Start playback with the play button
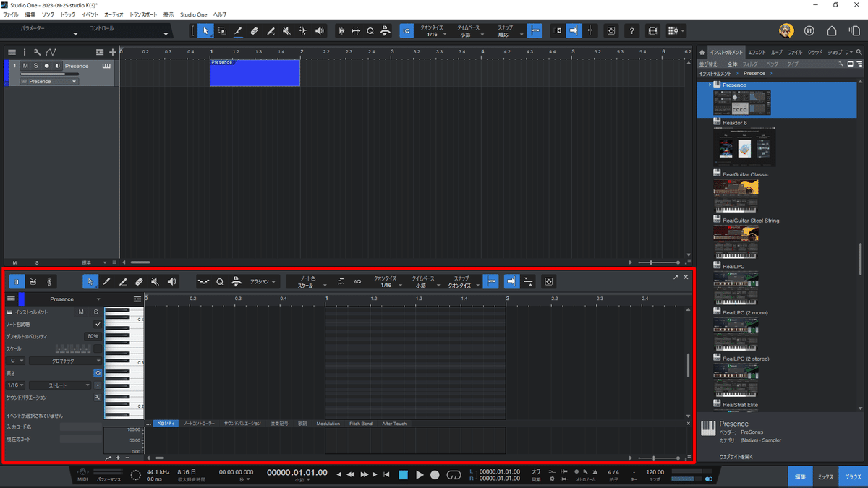This screenshot has height=488, width=868. (419, 474)
